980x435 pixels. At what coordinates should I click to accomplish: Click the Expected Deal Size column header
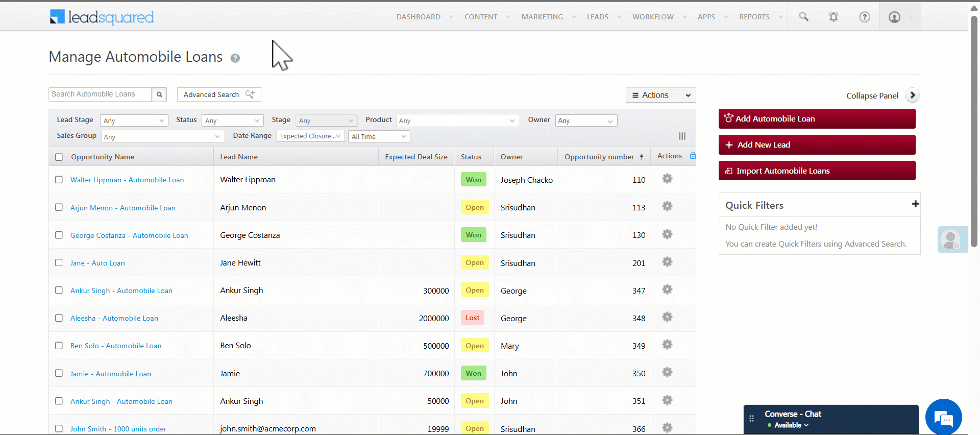(416, 157)
